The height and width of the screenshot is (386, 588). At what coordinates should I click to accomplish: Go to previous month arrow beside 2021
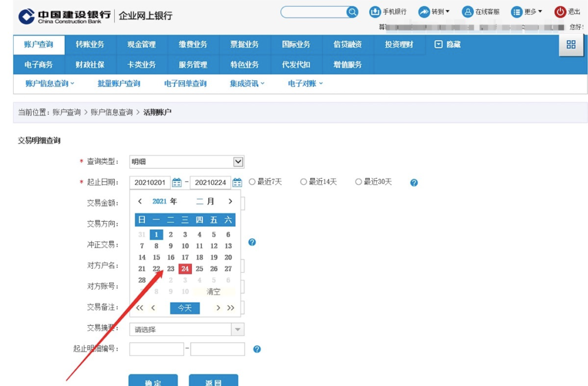click(x=140, y=202)
